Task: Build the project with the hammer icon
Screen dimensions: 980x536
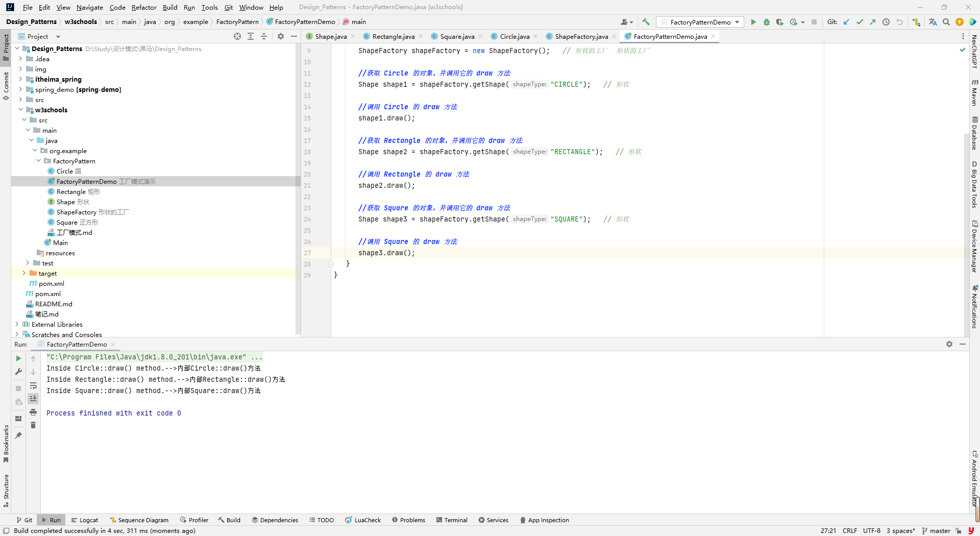Action: tap(646, 22)
